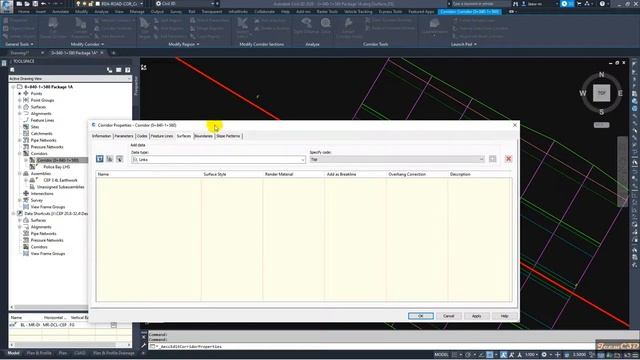Click the New drawing quick access icon
640x360 pixels.
(19, 4)
